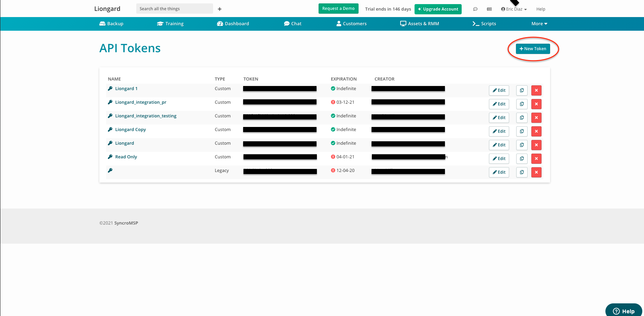Click the CREATOR column header

(384, 79)
